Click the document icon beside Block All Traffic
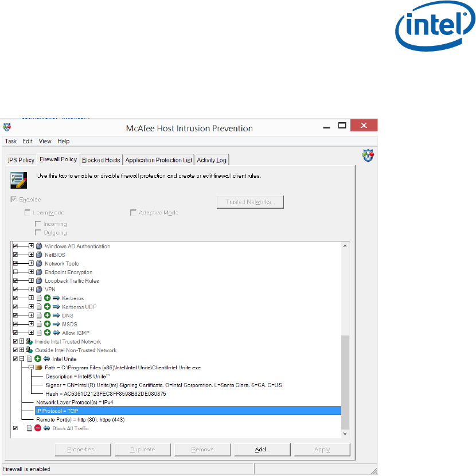 point(29,428)
